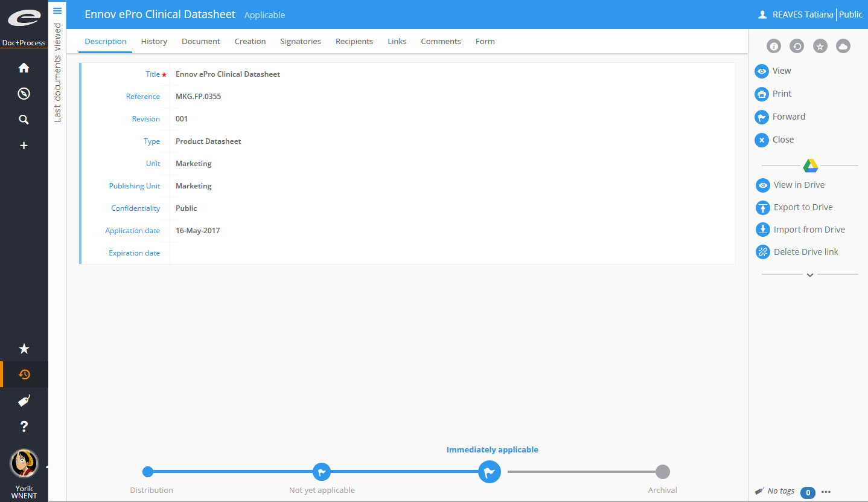Click the Import from Drive download icon
This screenshot has height=502, width=868.
[x=763, y=230]
